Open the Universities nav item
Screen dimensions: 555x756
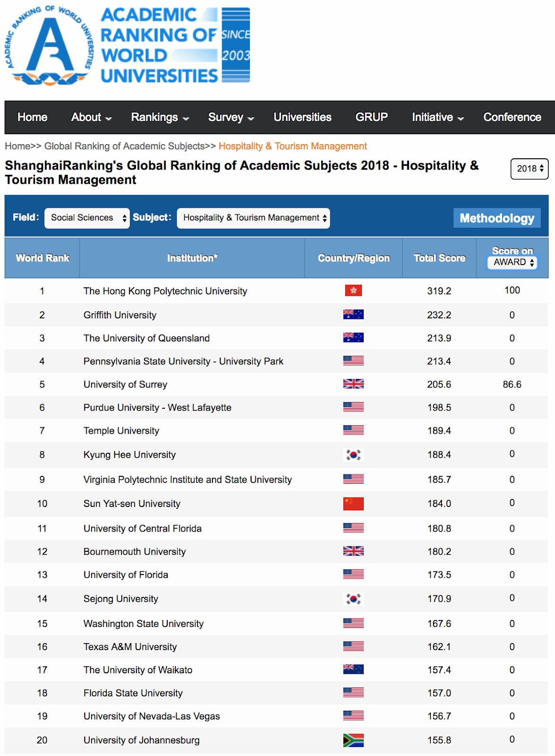pos(303,117)
